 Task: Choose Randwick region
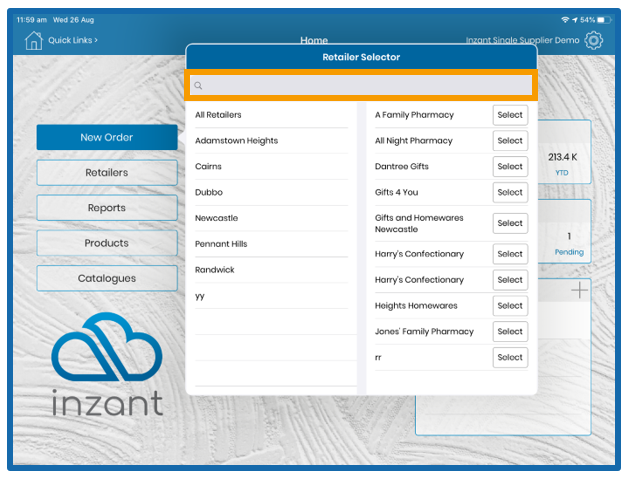(x=271, y=270)
